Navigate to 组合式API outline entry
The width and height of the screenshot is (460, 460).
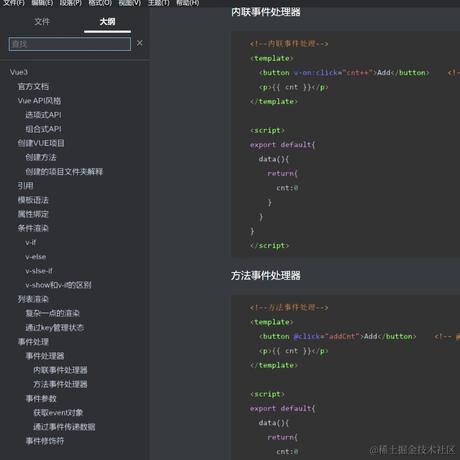43,129
